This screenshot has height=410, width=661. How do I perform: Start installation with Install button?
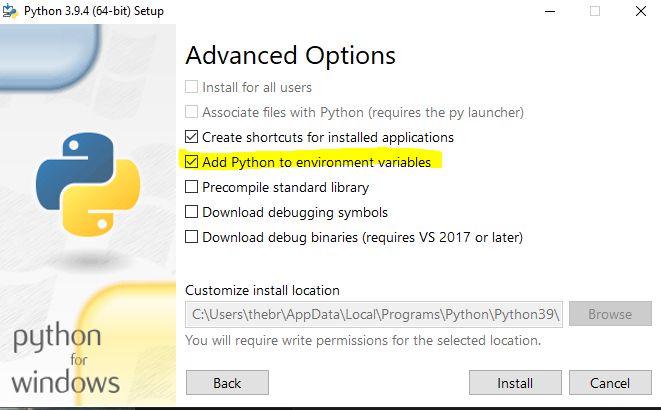[515, 383]
